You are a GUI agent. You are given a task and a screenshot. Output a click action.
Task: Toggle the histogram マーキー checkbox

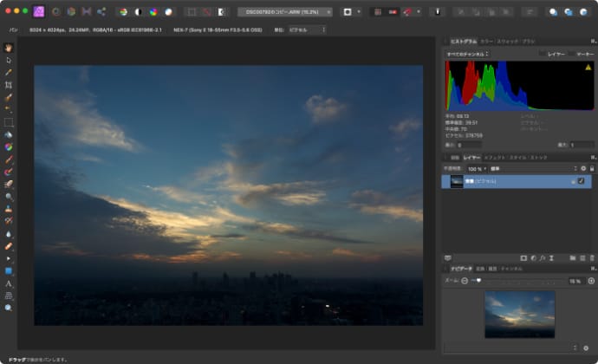click(572, 54)
